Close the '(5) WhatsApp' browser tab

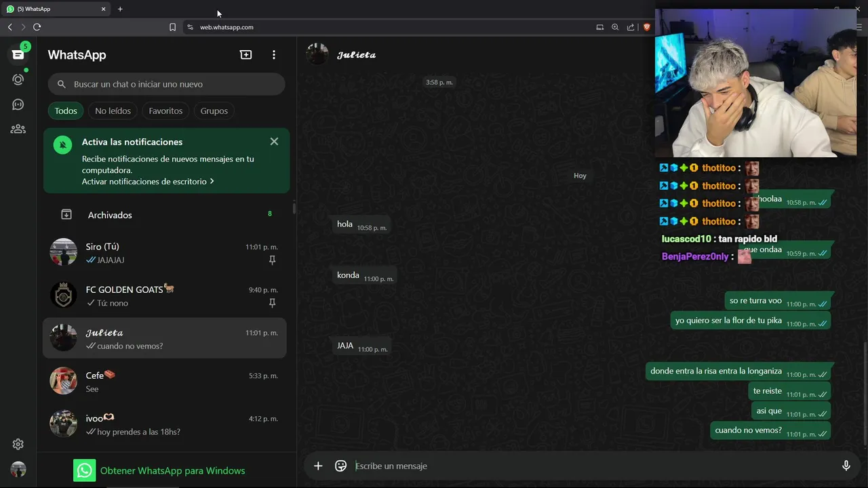pos(104,9)
